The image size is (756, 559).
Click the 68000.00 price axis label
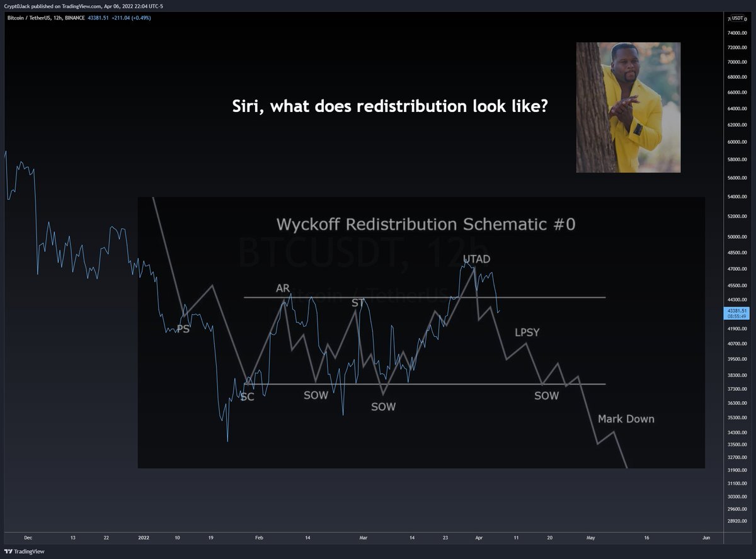[737, 77]
